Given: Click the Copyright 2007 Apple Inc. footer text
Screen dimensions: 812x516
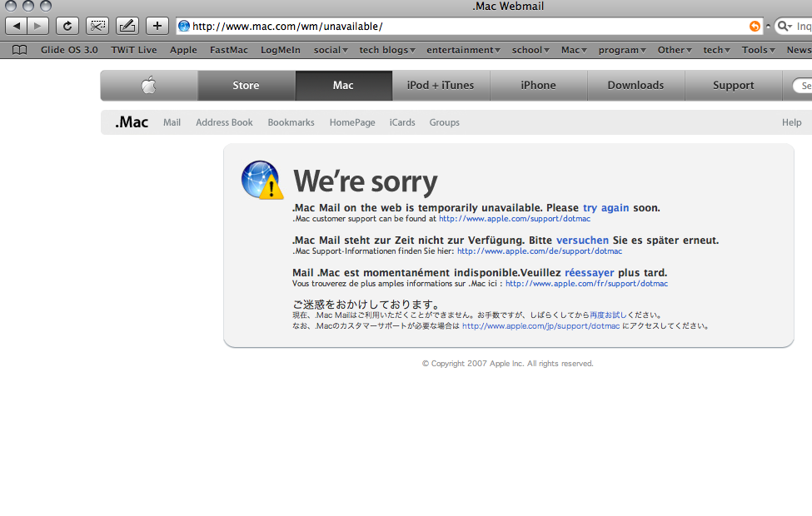Looking at the screenshot, I should coord(507,364).
